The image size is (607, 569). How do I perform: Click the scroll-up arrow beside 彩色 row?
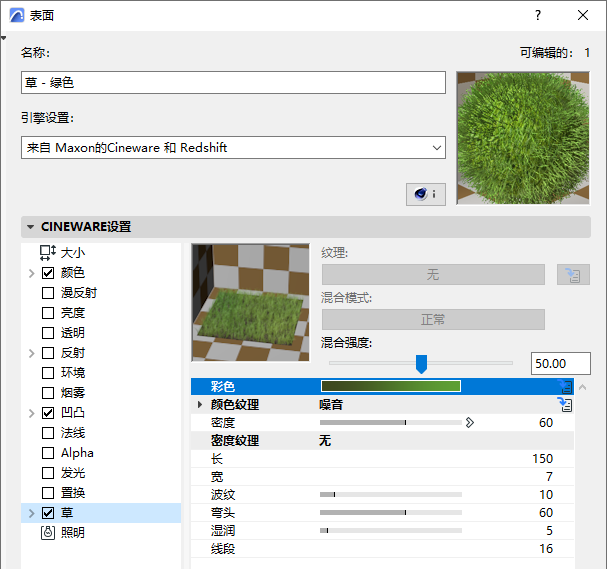583,387
